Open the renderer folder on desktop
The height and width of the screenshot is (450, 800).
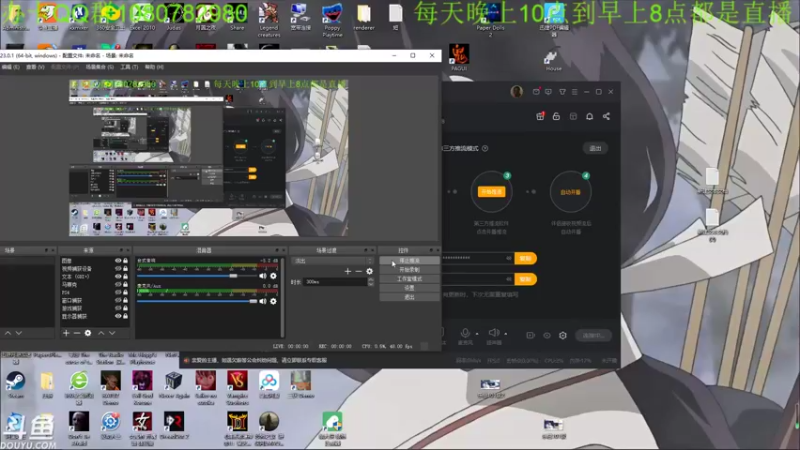point(364,18)
